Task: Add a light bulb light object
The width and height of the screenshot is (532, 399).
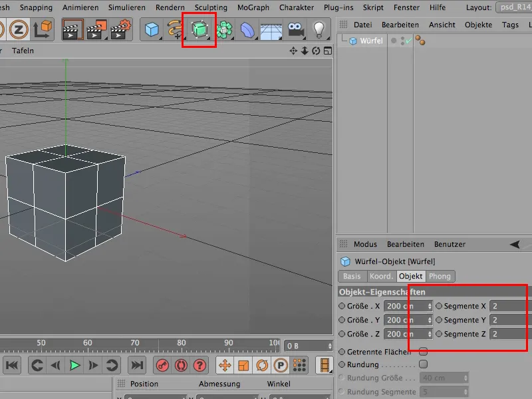Action: [319, 30]
